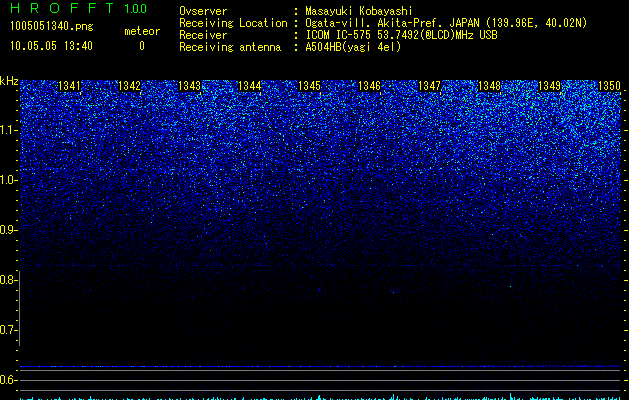This screenshot has width=629, height=400.
Task: Click the 'meteor' count label
Action: [142, 31]
